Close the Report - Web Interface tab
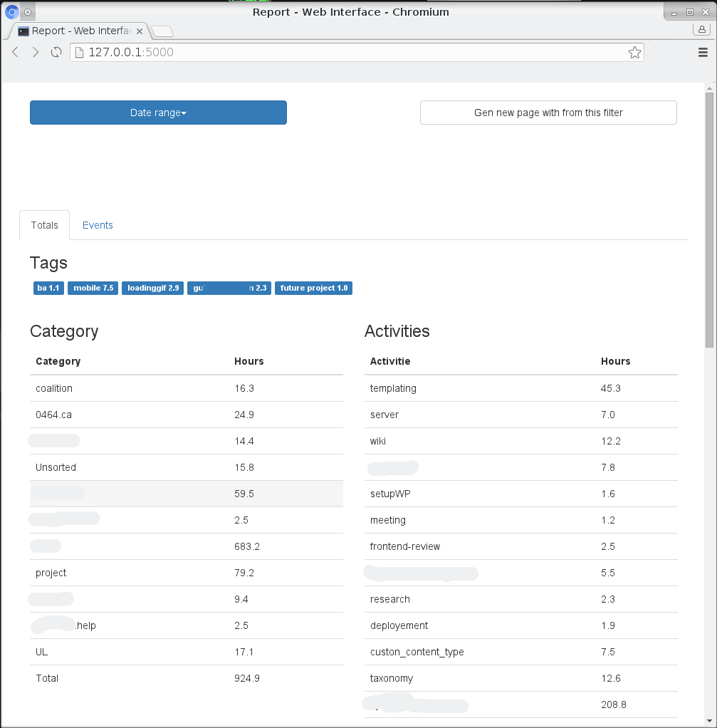Image resolution: width=717 pixels, height=728 pixels. 140,31
